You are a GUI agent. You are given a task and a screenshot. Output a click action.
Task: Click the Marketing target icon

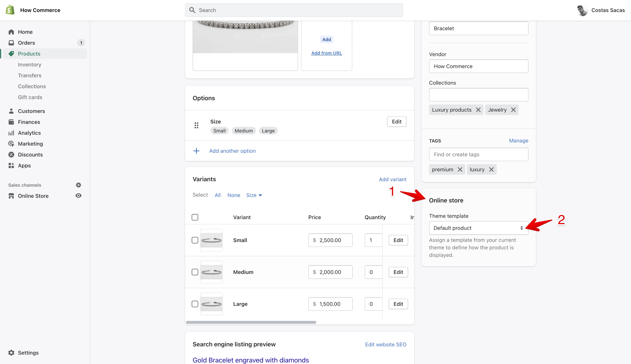[x=11, y=144]
